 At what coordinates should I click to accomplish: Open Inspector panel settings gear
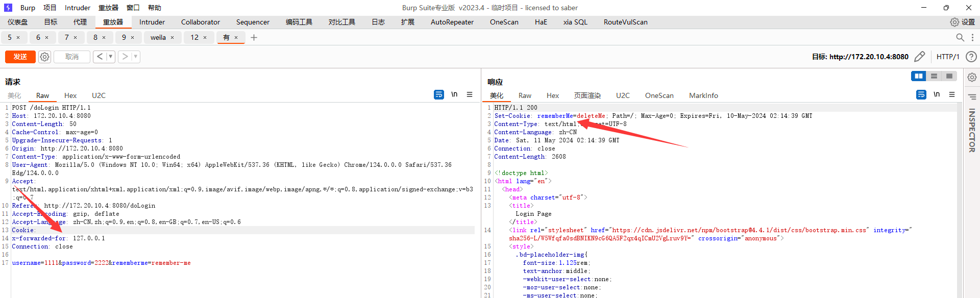click(972, 77)
